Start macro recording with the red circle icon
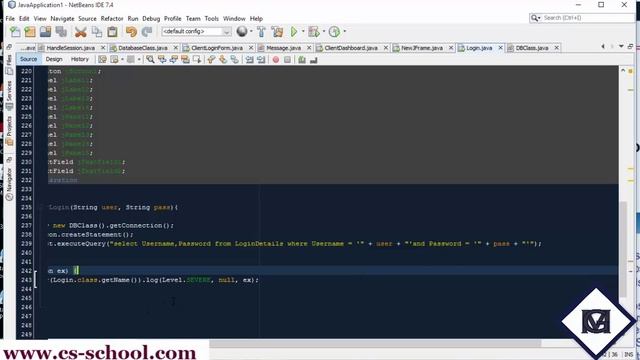Screen dimensions: 640x360 click(276, 60)
